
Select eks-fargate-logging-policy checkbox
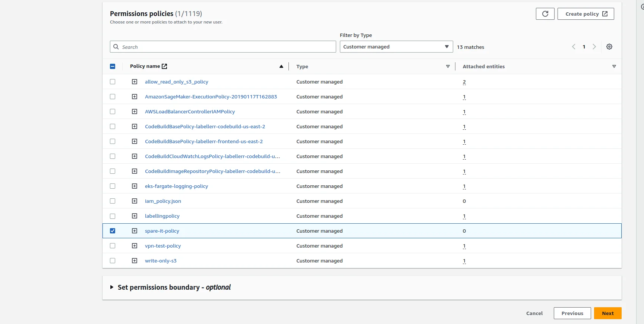(113, 186)
